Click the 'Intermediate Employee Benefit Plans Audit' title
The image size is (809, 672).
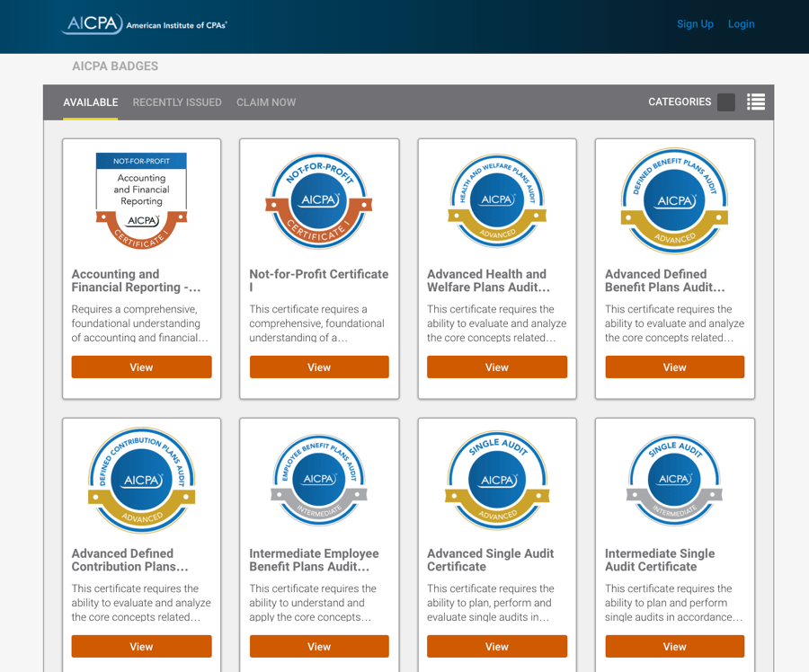coord(315,560)
